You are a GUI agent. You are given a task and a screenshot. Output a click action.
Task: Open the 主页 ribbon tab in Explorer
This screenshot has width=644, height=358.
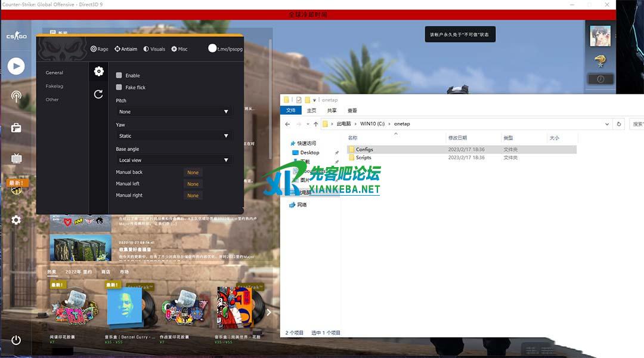[311, 110]
